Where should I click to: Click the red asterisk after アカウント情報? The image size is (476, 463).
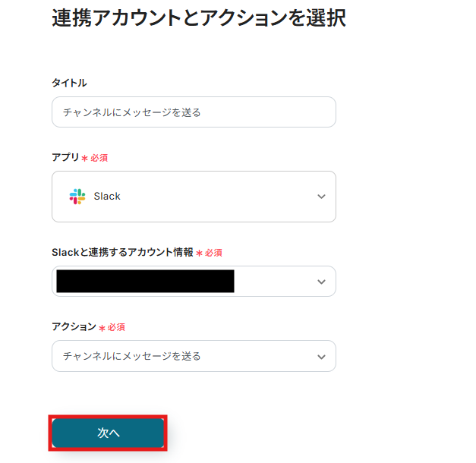tap(199, 253)
